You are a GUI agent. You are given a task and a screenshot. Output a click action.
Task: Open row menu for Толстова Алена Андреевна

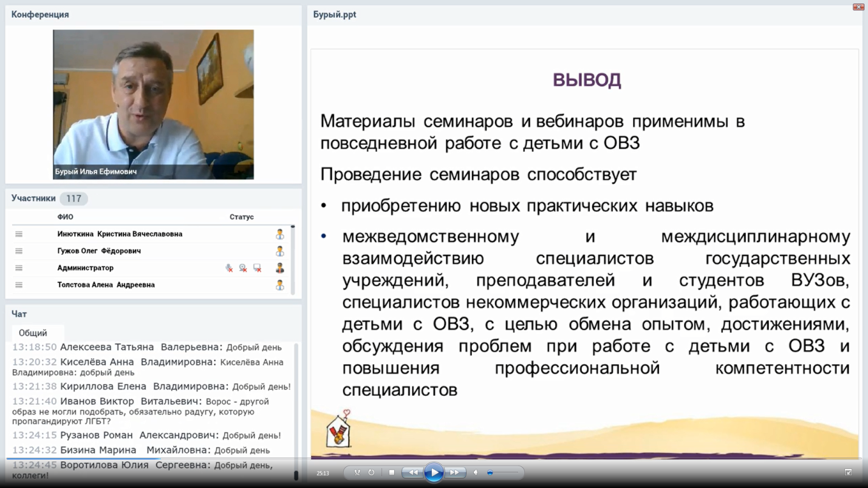point(19,285)
